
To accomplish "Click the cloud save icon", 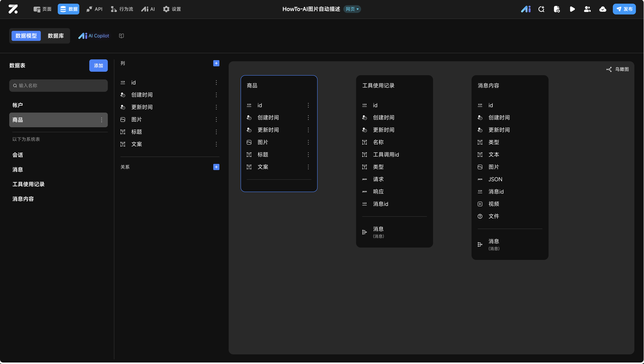I will point(602,9).
